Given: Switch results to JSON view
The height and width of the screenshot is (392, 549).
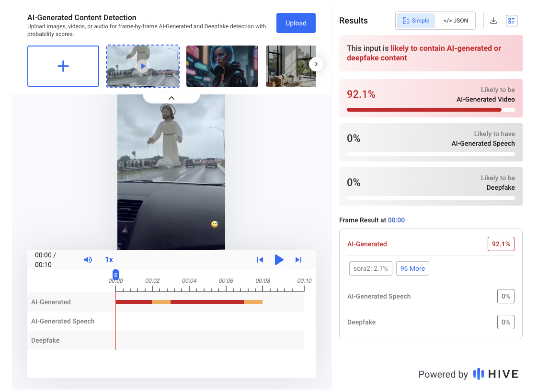Looking at the screenshot, I should pyautogui.click(x=455, y=21).
